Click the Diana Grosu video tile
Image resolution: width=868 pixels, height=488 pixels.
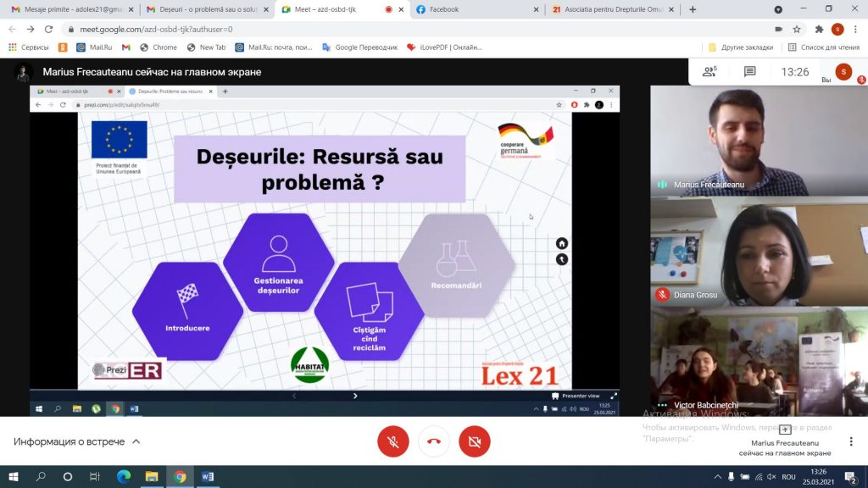[x=759, y=252]
